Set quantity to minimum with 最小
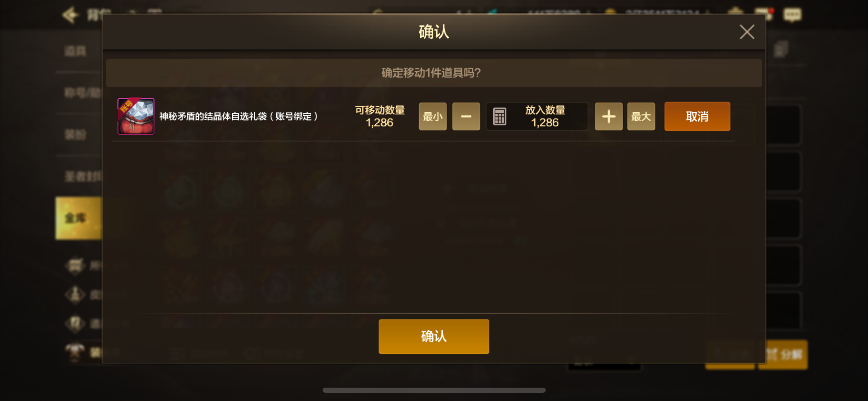The image size is (868, 401). click(433, 117)
